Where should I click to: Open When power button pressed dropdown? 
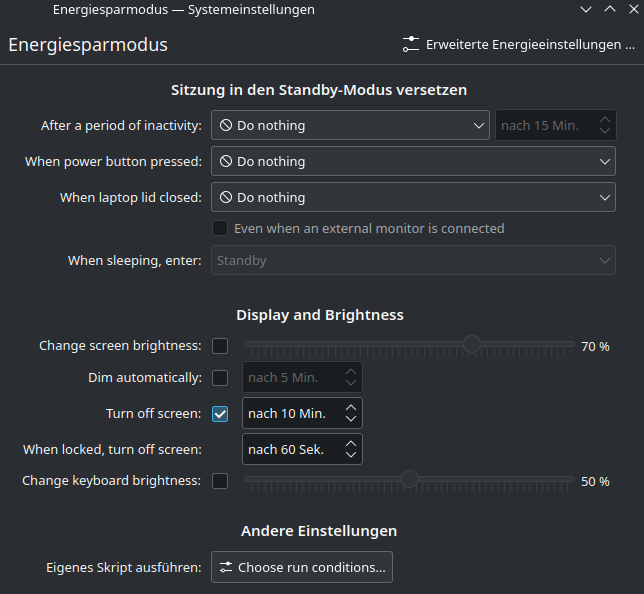point(412,161)
